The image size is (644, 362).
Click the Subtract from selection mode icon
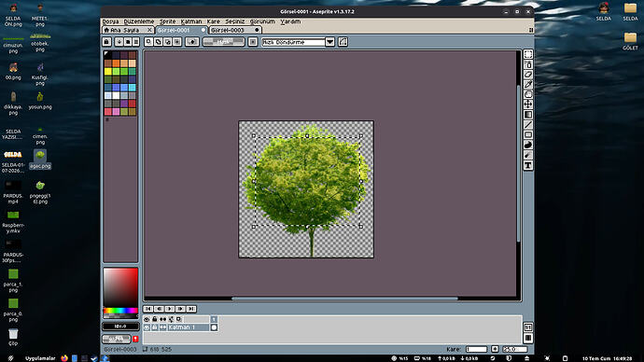click(x=168, y=42)
